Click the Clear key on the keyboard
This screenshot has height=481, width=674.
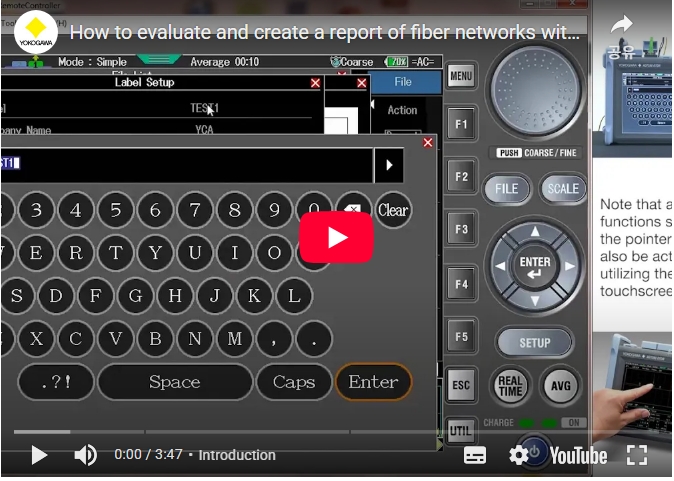(x=393, y=210)
